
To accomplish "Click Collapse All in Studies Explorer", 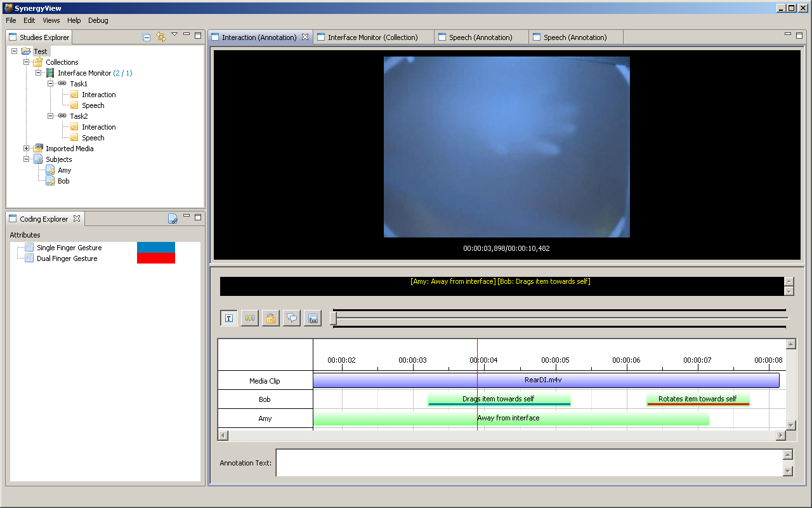I will (x=147, y=37).
